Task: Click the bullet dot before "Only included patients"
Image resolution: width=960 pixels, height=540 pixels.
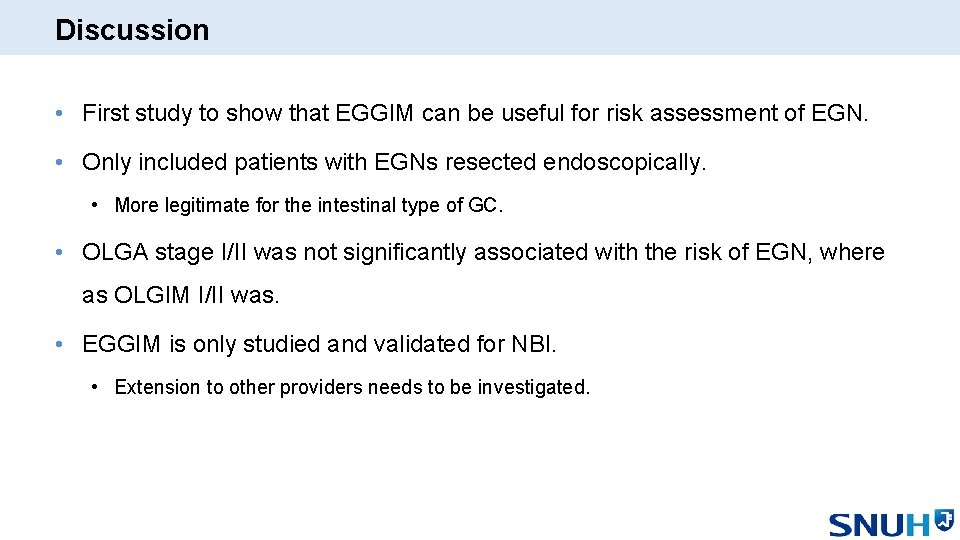Action: (62, 162)
